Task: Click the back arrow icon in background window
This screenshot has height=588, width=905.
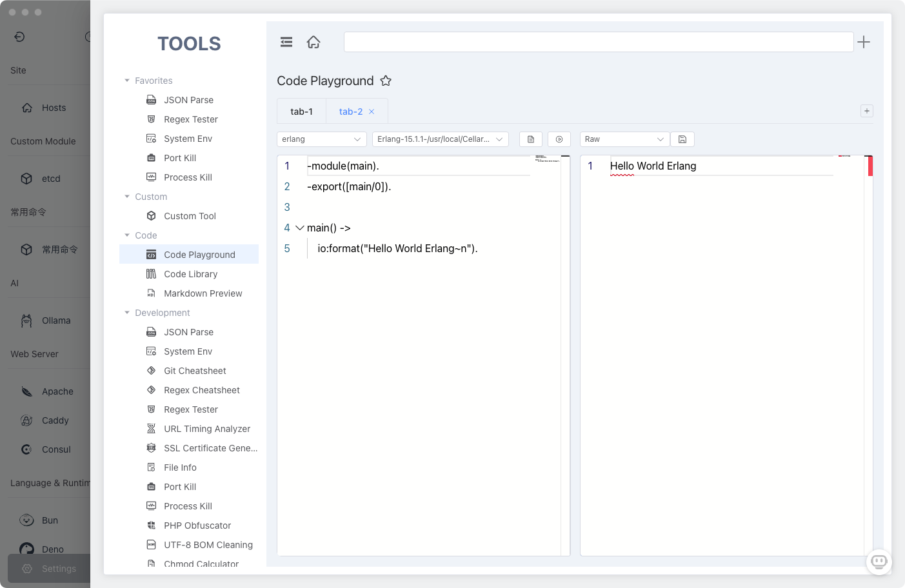Action: point(19,37)
